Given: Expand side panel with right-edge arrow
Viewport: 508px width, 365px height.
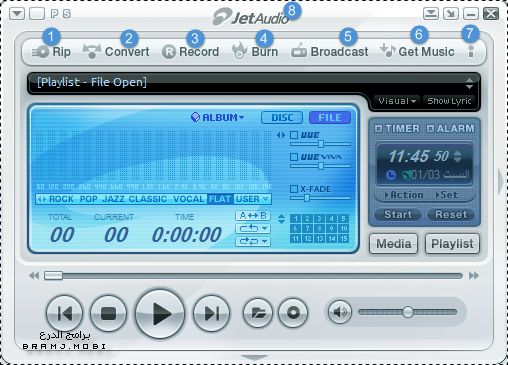Looking at the screenshot, I should [x=501, y=182].
